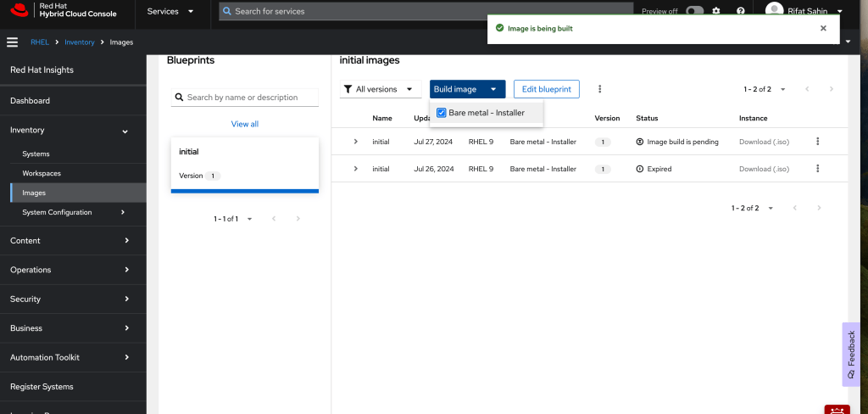Click the Expired status icon

pyautogui.click(x=640, y=169)
